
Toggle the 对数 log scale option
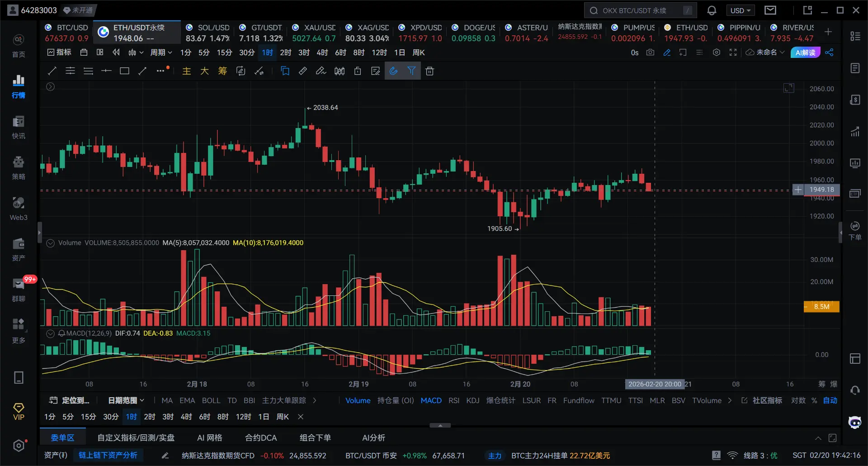[x=798, y=400]
